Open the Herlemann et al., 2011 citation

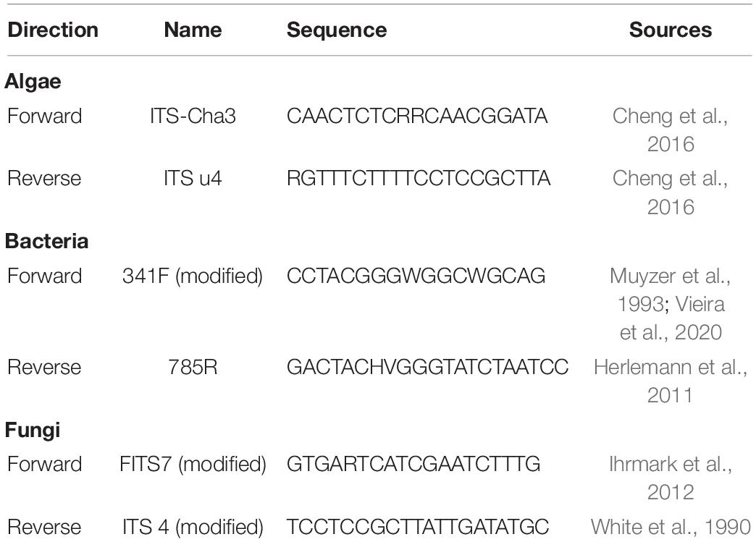670,381
